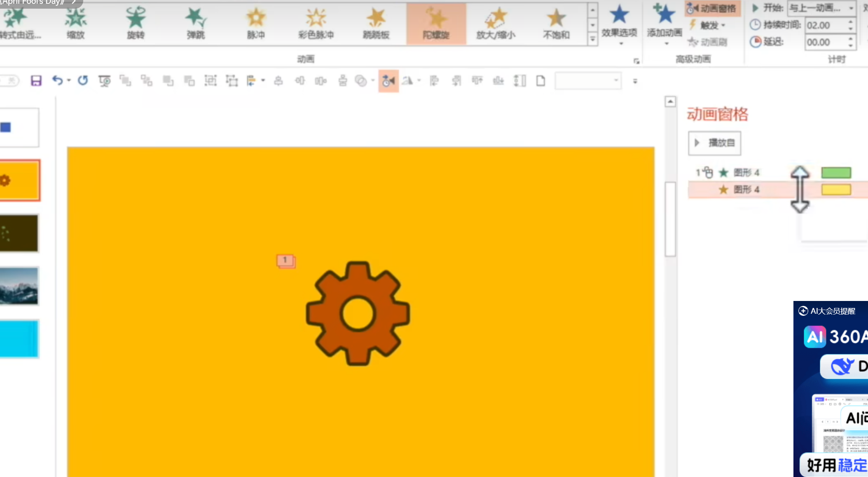Viewport: 868px width, 477px height.
Task: Click the 动画刷 animation painter button
Action: 708,42
